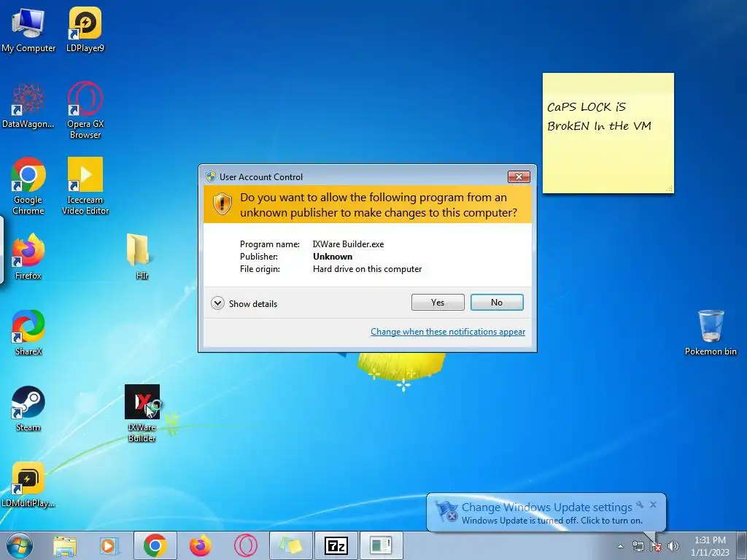Click the ShareX desktop shortcut

[28, 332]
